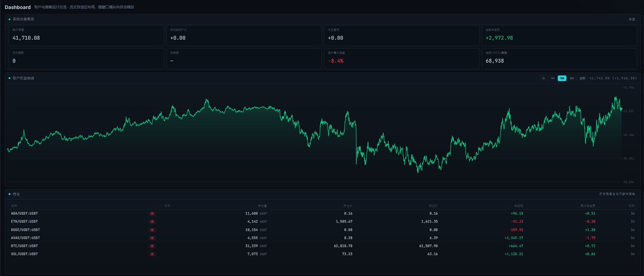This screenshot has height=276, width=644.
Task: Click the red direction badge on BTC/USDT row
Action: (152, 245)
